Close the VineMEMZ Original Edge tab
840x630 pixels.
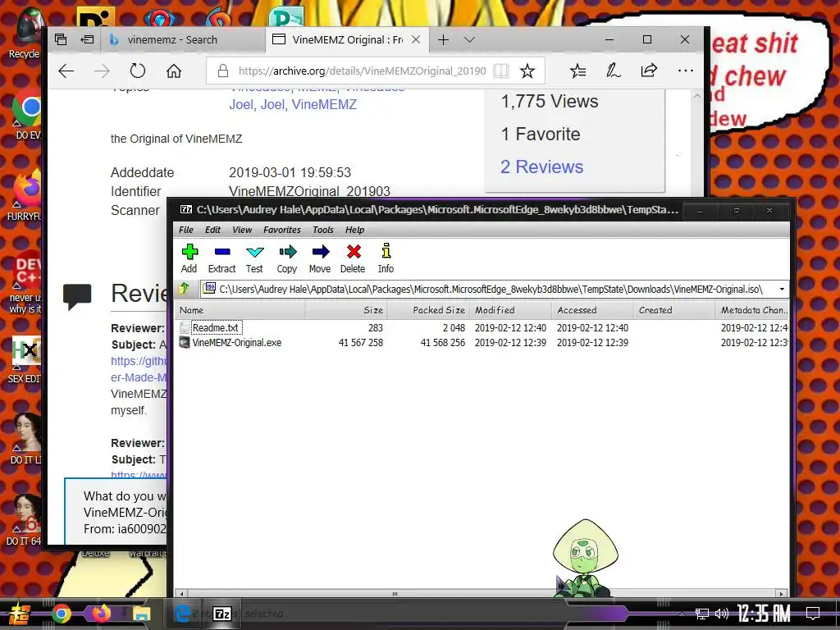point(416,39)
